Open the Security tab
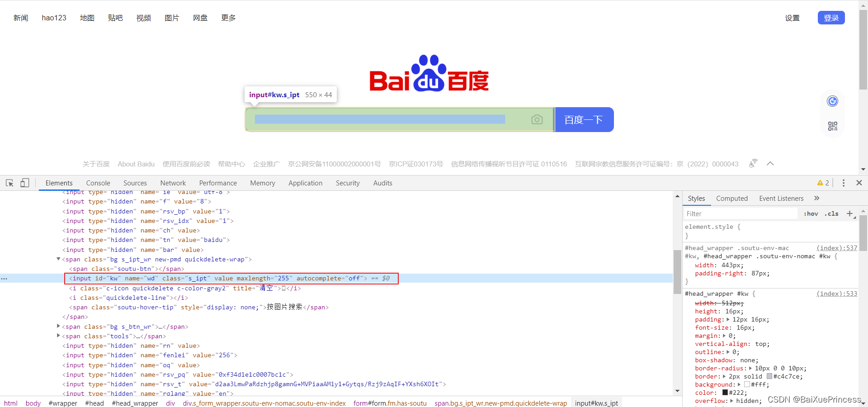Screen dimensions: 868x407 pos(348,183)
